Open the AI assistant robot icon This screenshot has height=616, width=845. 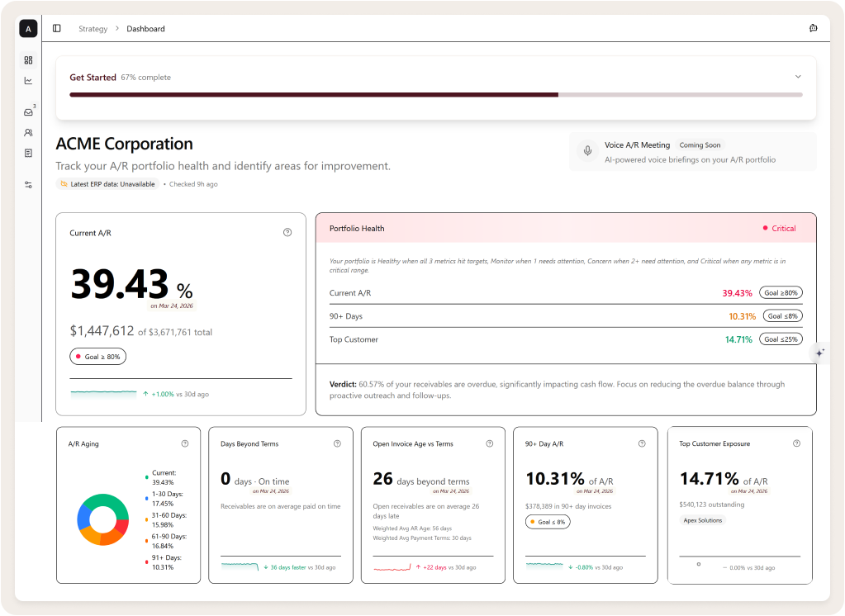coord(814,28)
